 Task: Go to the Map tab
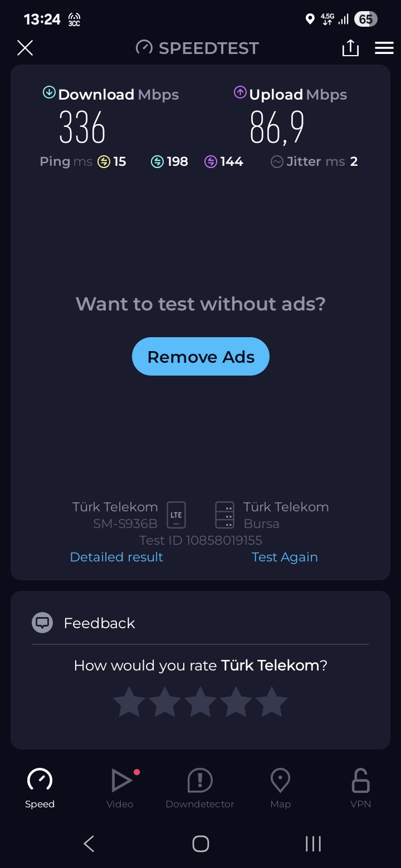280,788
